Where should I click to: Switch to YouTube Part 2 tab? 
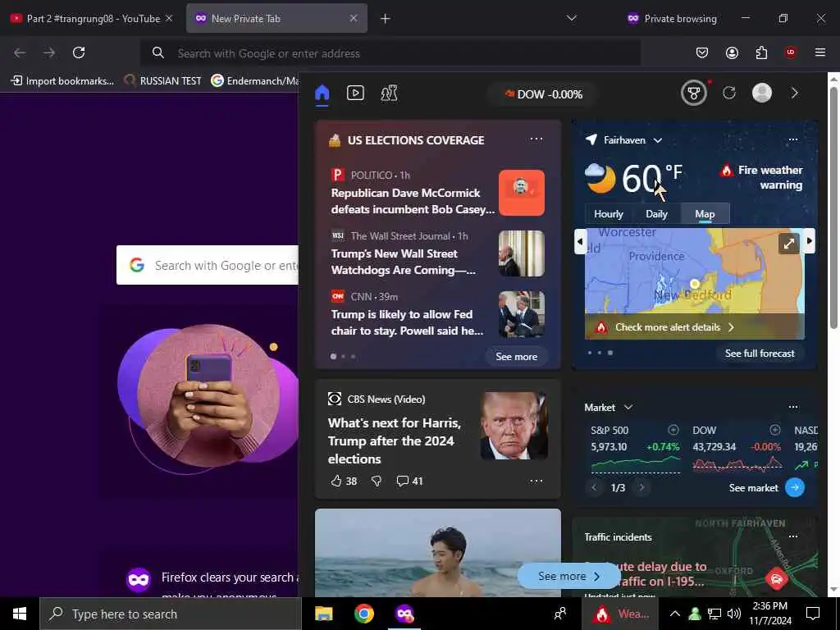coord(91,18)
